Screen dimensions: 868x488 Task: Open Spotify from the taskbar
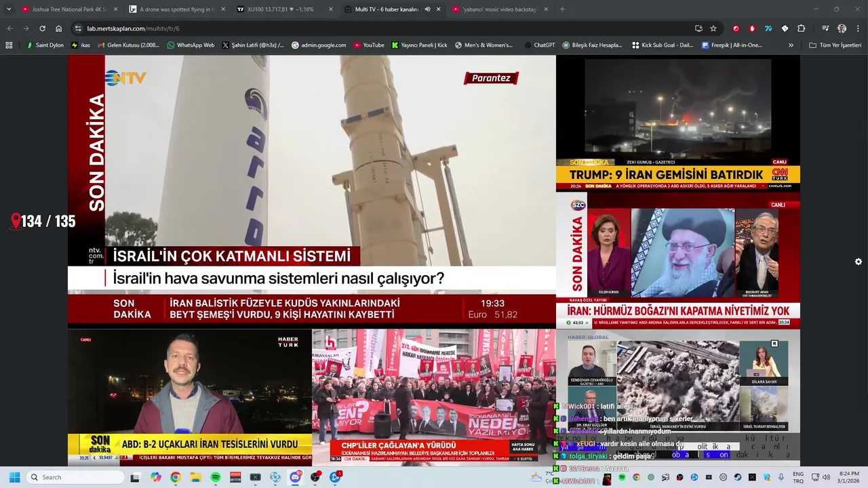pos(216,477)
